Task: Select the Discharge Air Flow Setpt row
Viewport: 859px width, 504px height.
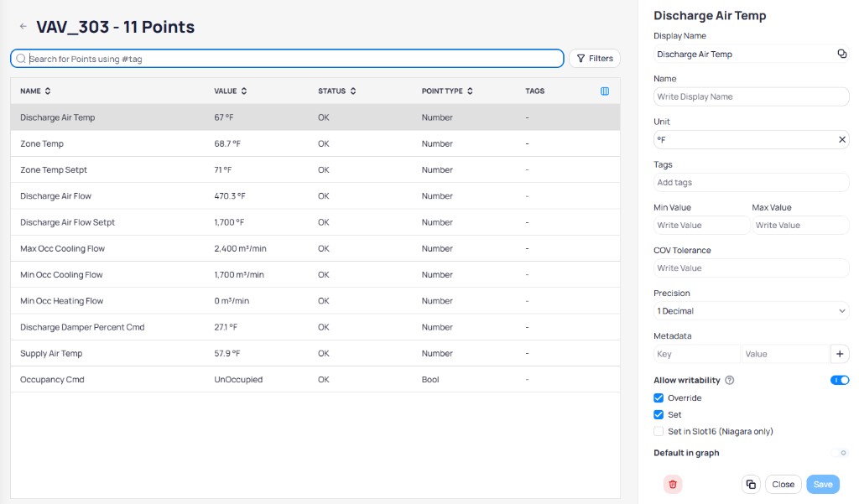Action: coord(315,222)
